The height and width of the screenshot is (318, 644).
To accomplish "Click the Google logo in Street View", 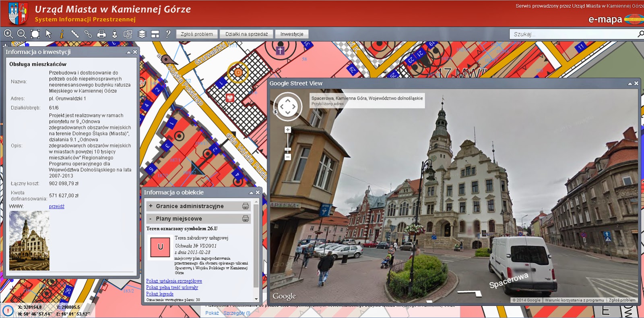I will click(284, 297).
